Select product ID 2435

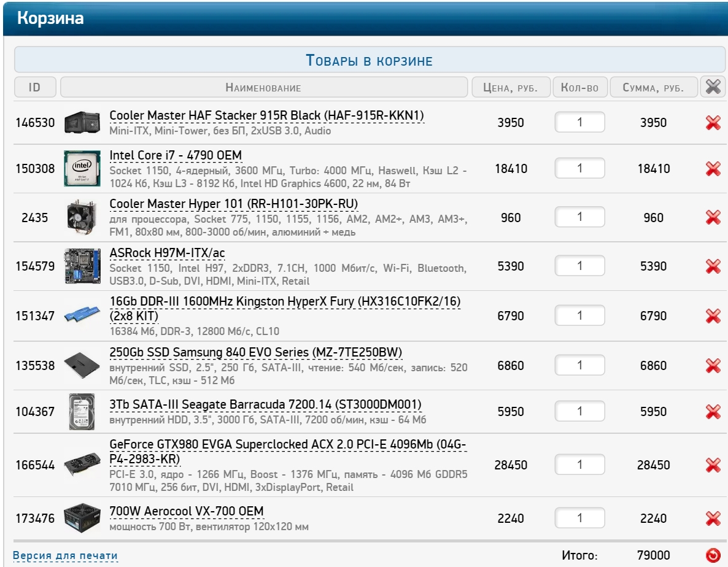tap(35, 218)
